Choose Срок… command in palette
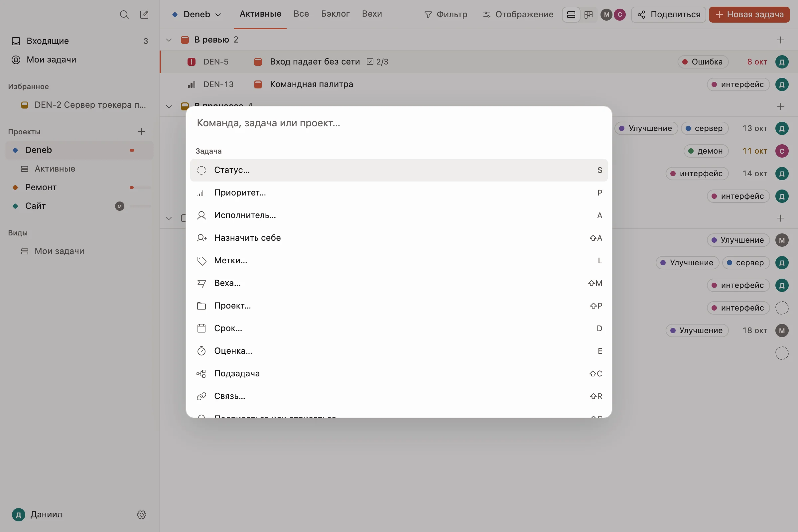The width and height of the screenshot is (798, 532). point(399,329)
